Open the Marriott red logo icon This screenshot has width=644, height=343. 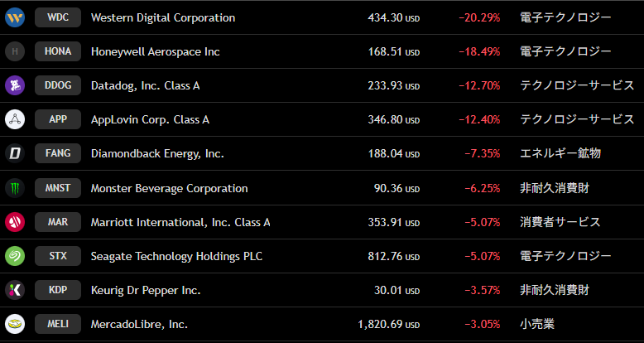[x=15, y=223]
